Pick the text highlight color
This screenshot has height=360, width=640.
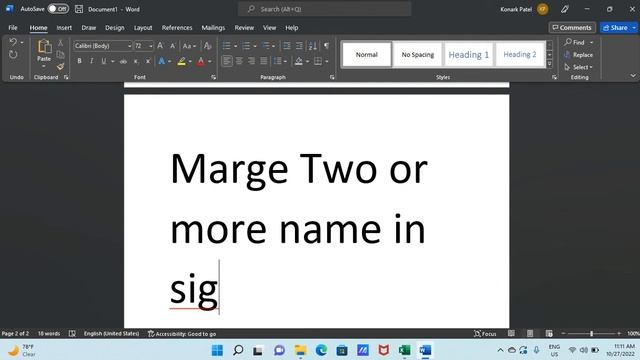pos(182,61)
